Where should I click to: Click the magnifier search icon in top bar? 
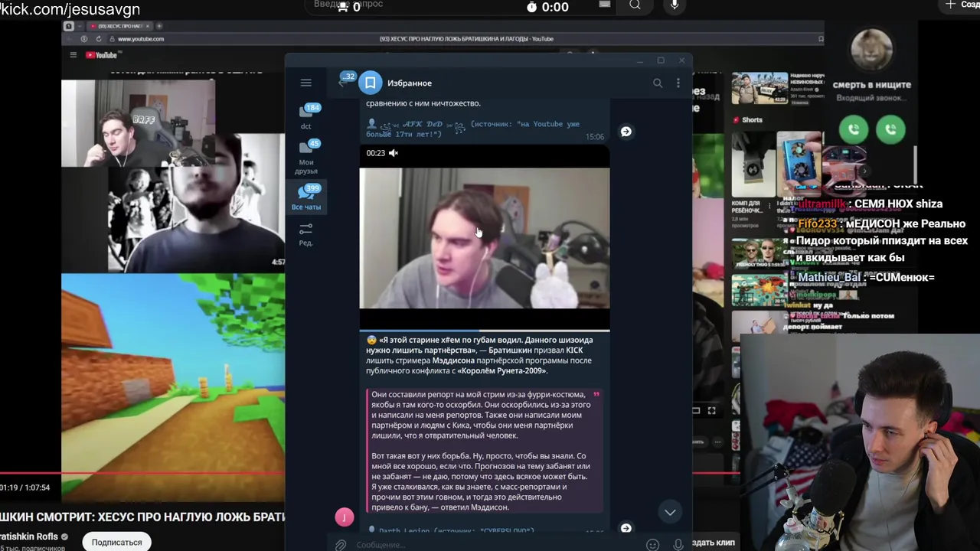pyautogui.click(x=635, y=5)
